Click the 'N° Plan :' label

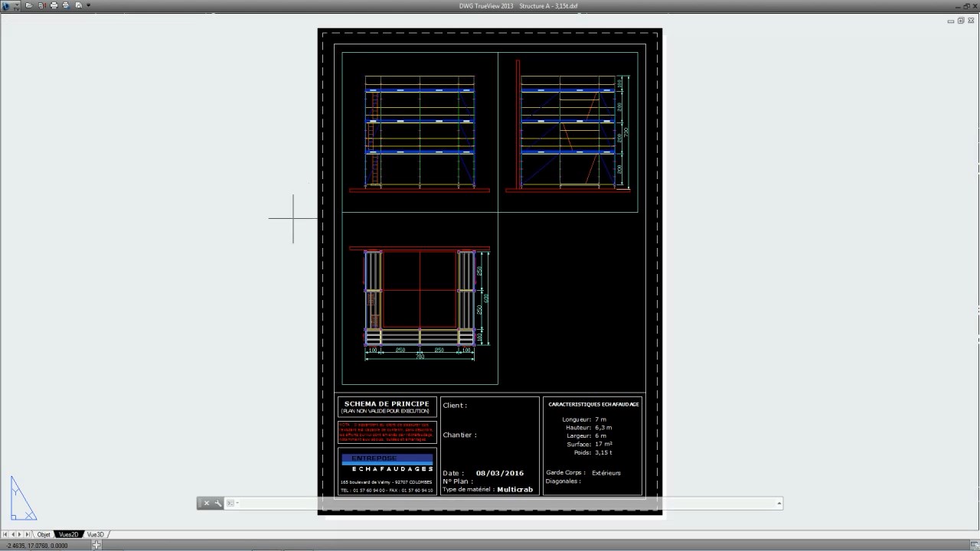click(458, 481)
